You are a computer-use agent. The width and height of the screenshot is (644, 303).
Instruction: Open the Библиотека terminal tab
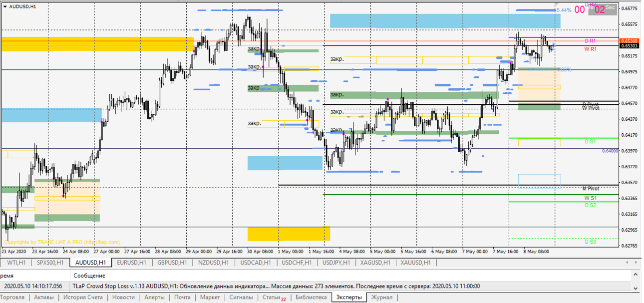311,298
